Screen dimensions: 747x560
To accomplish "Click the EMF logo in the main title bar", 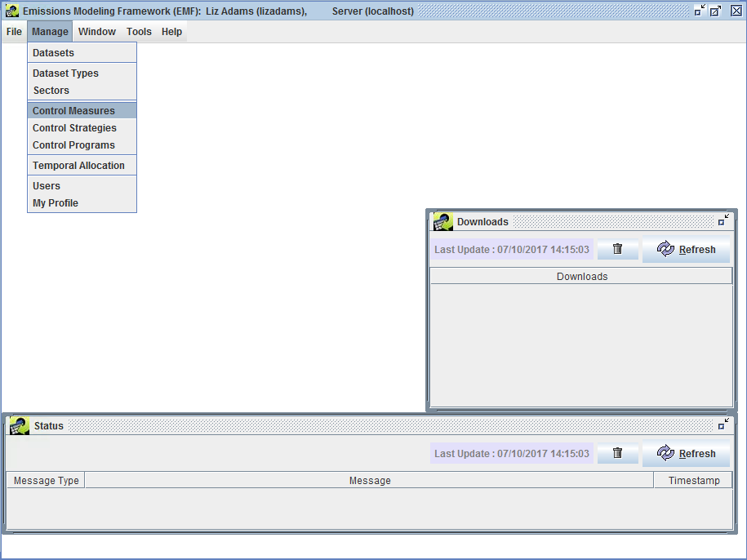I will point(11,10).
